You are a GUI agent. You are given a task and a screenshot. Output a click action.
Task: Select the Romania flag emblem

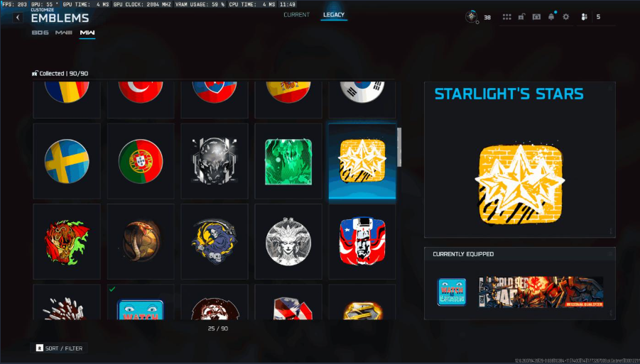(x=67, y=100)
